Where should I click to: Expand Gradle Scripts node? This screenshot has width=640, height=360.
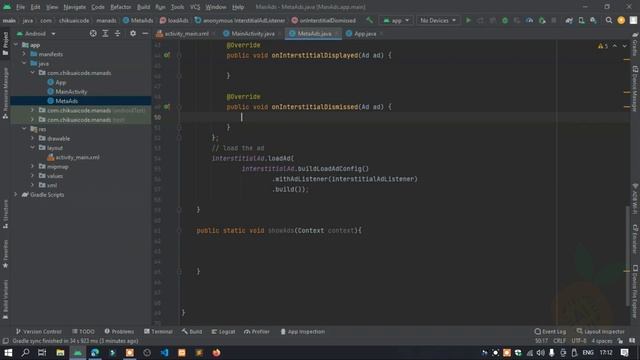click(x=16, y=195)
